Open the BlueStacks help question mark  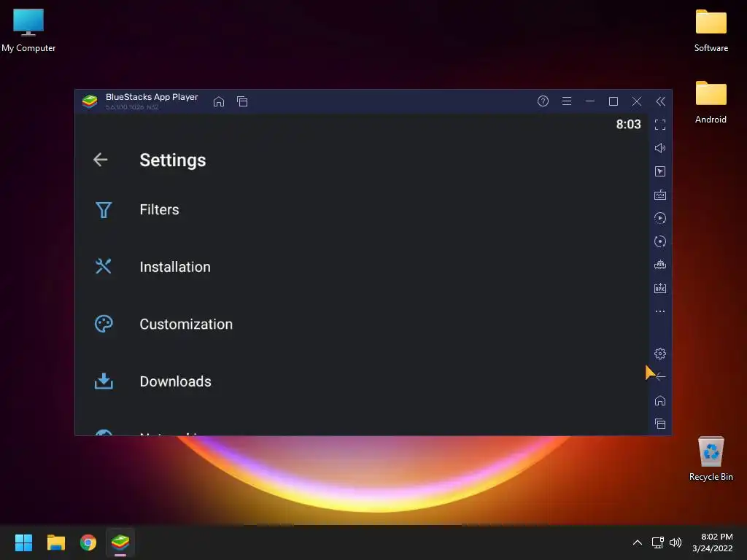tap(543, 101)
